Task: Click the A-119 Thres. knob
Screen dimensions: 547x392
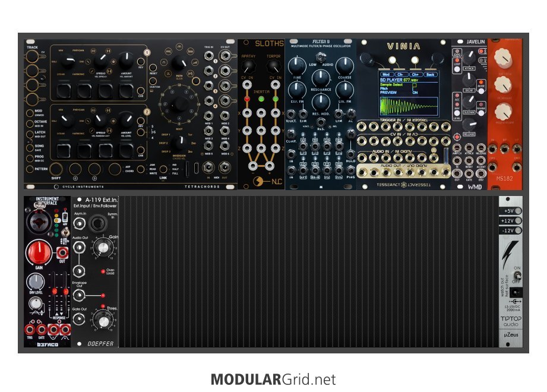Action: [103, 321]
